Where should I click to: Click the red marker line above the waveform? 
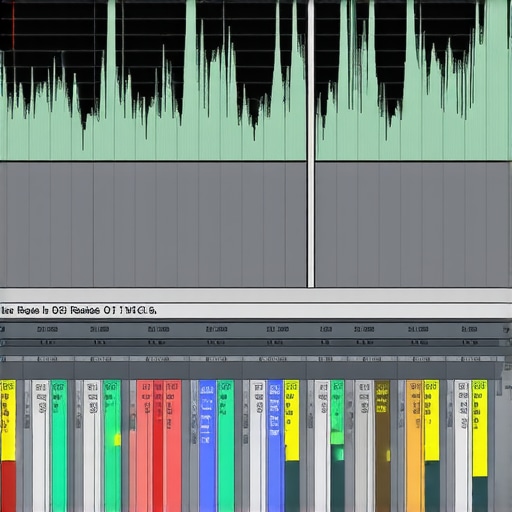click(x=13, y=24)
